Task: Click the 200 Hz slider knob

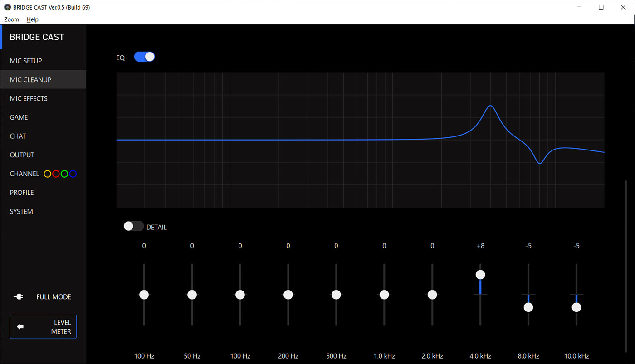Action: pos(288,295)
